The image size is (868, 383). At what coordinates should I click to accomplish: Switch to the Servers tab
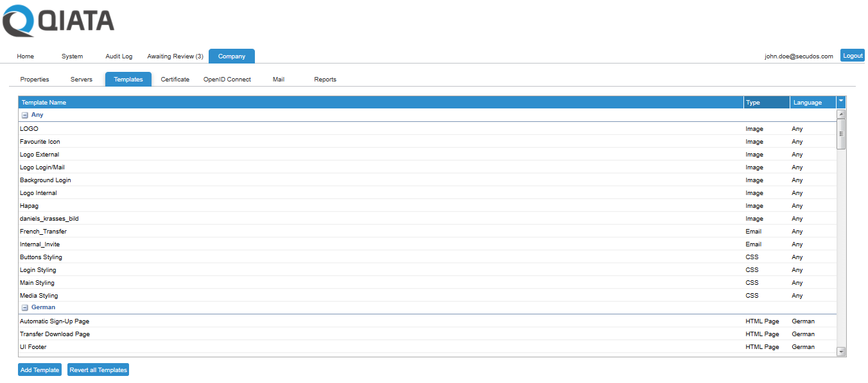click(x=81, y=79)
